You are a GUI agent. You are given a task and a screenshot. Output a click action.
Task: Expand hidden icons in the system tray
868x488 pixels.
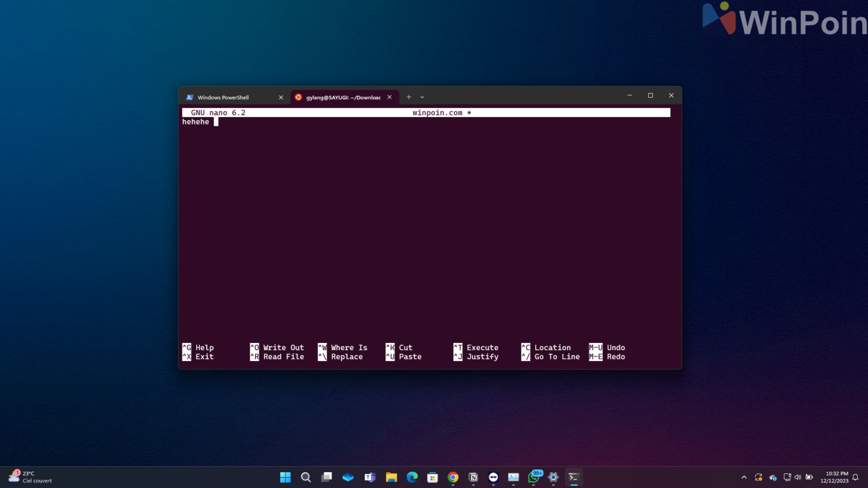pyautogui.click(x=744, y=477)
